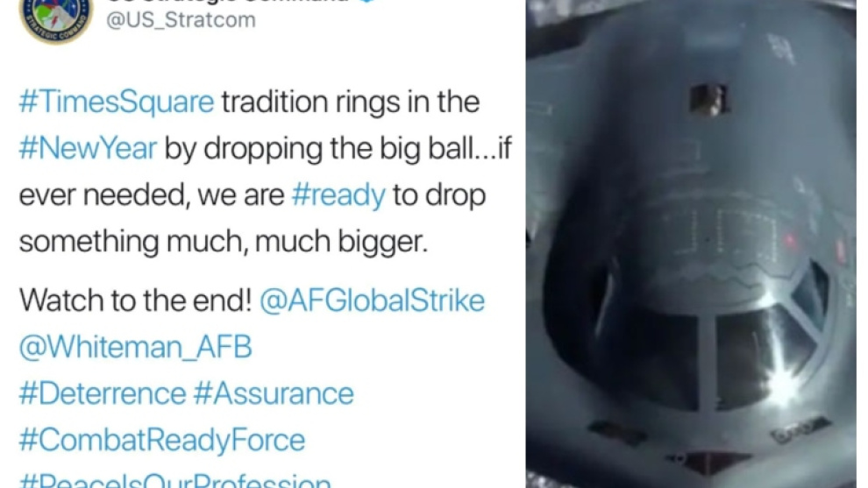868x488 pixels.
Task: Click the partially visible verified badge
Action: click(x=367, y=1)
